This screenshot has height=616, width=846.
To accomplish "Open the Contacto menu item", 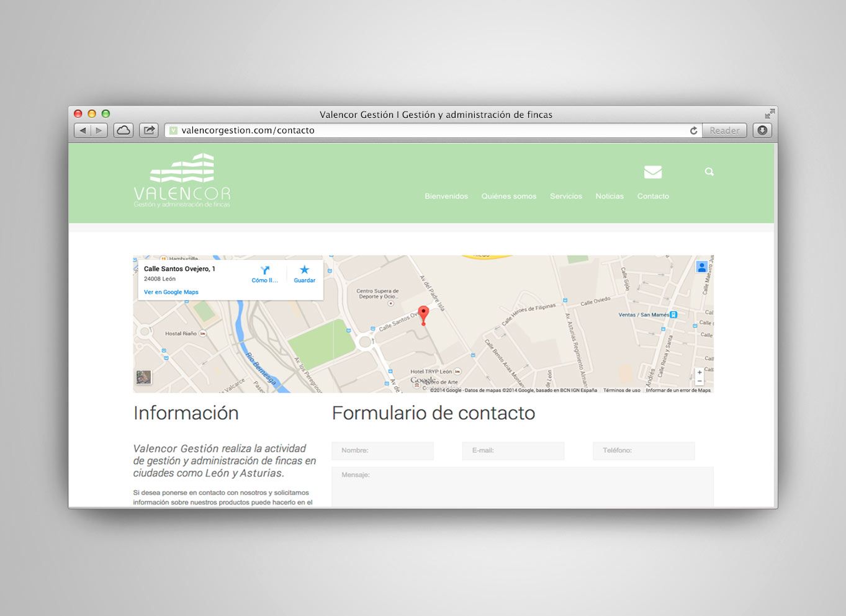I will 653,196.
